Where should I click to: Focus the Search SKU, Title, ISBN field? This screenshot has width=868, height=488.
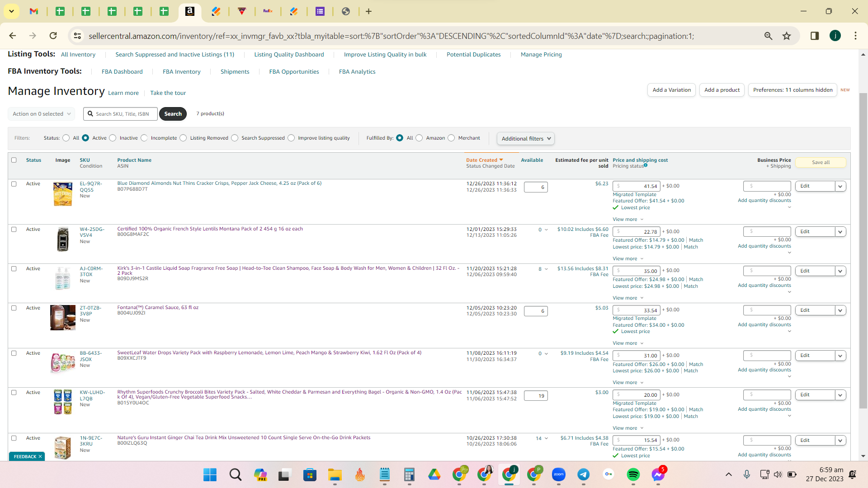click(x=120, y=114)
